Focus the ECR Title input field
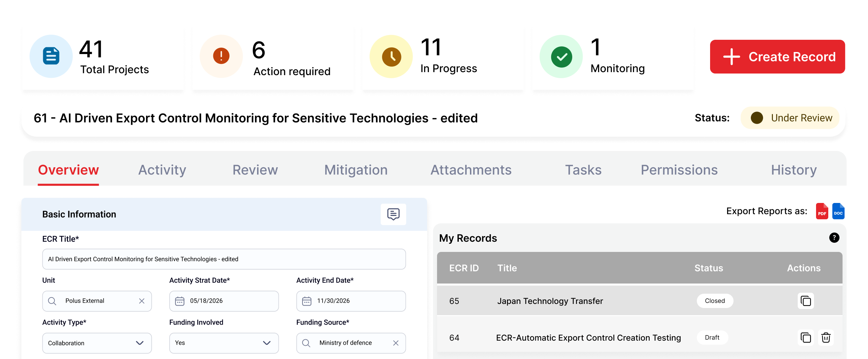The image size is (868, 359). (224, 259)
